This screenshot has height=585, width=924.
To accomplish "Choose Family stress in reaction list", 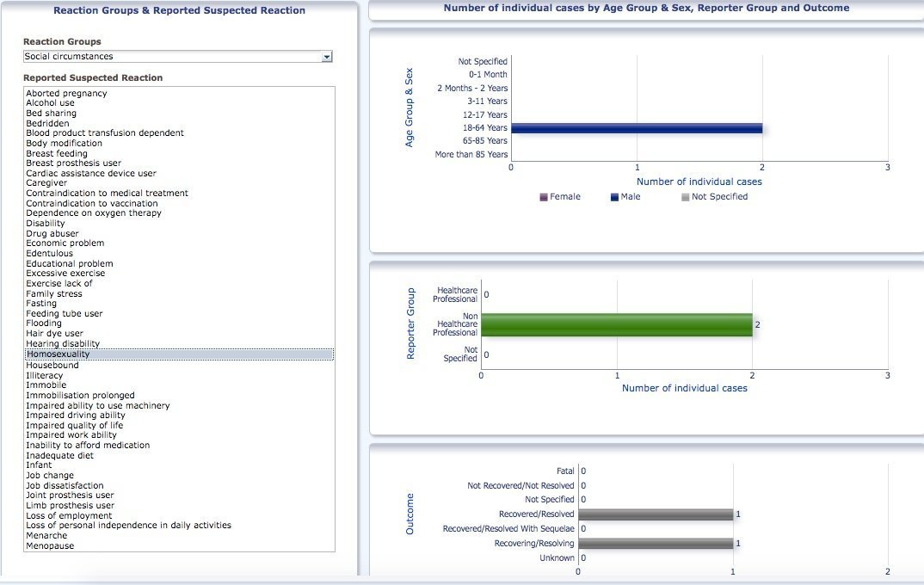I will [53, 293].
